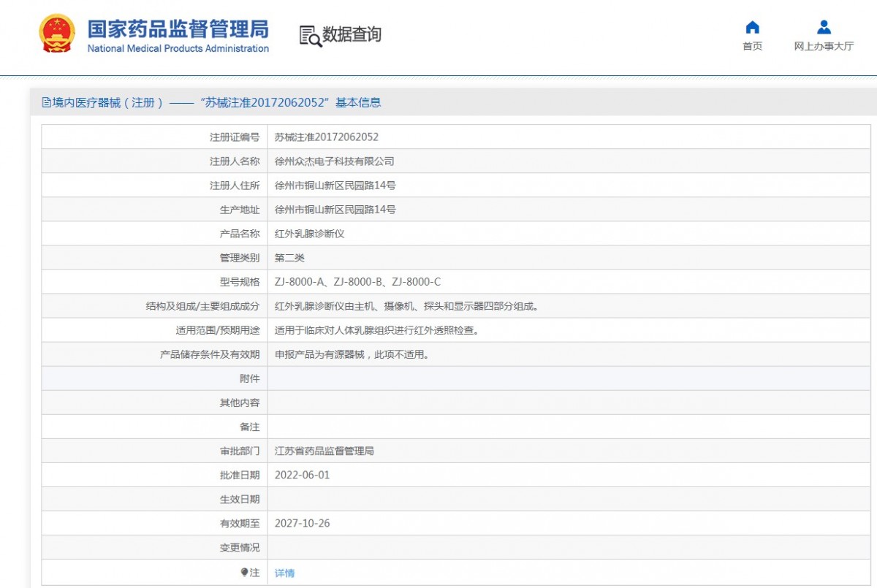Viewport: 877px width, 588px height.
Task: Open 网上办事大厅 via its text label
Action: tap(824, 46)
